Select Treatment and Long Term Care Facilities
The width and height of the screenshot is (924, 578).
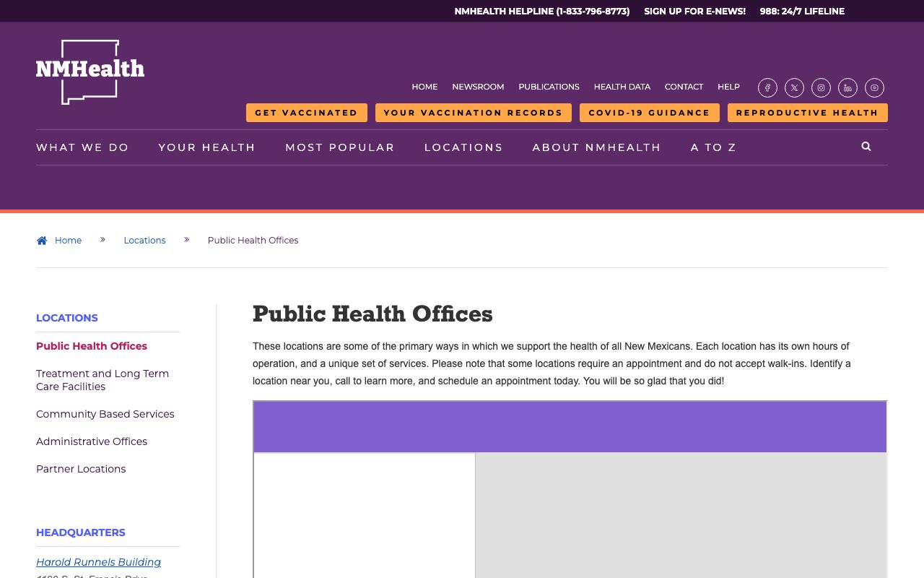point(103,380)
